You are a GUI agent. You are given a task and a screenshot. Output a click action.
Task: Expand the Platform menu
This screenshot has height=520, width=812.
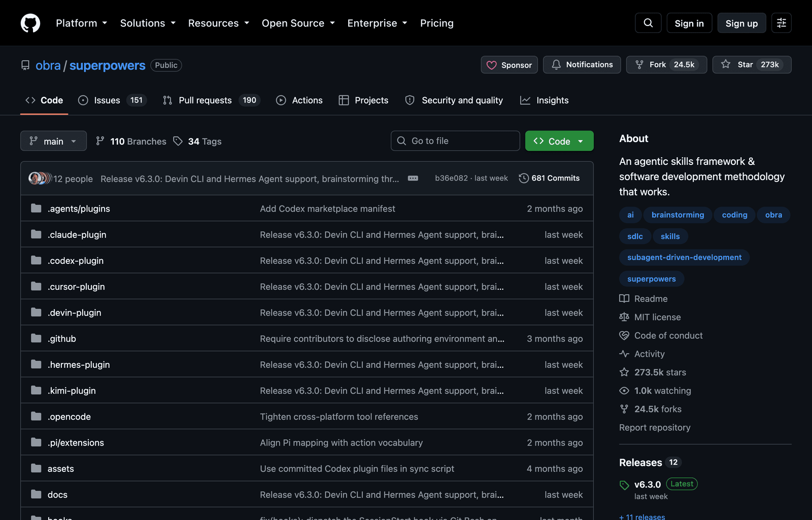[x=82, y=23]
